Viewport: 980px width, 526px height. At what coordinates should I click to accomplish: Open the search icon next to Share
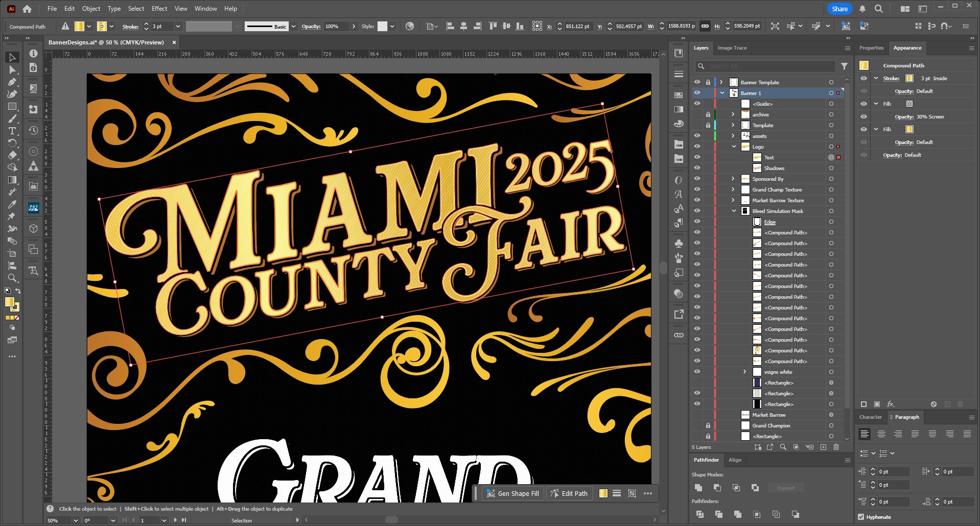878,9
